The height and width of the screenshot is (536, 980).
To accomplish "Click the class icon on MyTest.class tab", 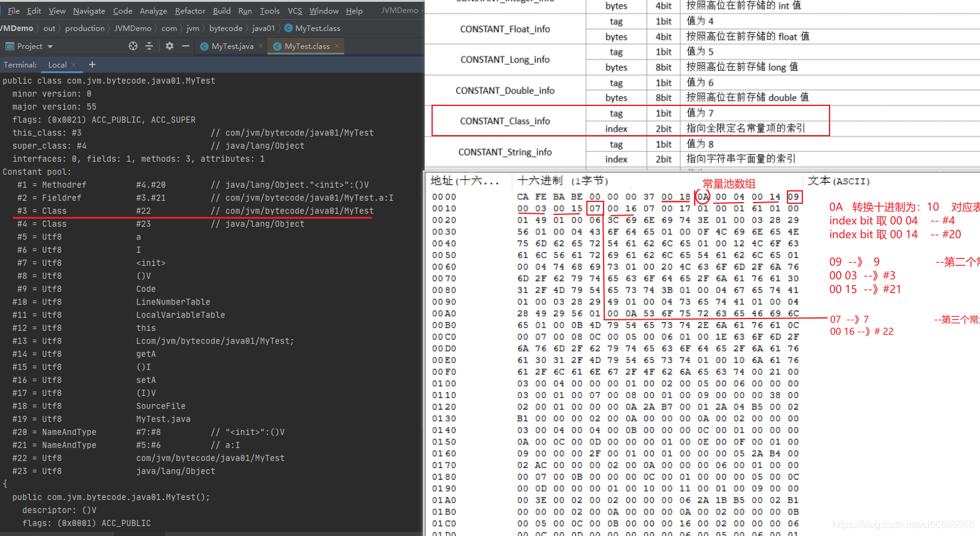I will tap(277, 46).
